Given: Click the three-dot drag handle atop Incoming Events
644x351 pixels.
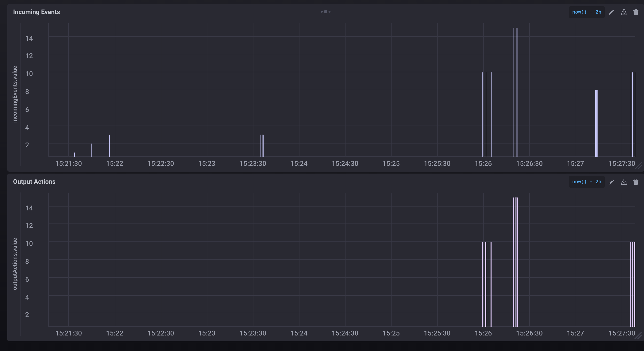Looking at the screenshot, I should pyautogui.click(x=325, y=12).
